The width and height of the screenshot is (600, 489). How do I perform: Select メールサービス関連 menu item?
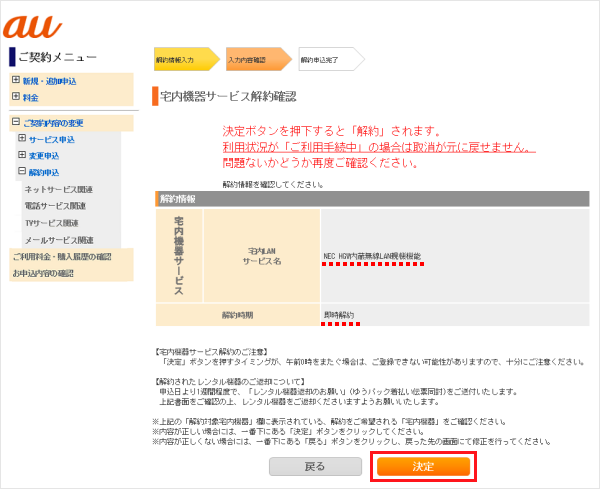pyautogui.click(x=58, y=240)
